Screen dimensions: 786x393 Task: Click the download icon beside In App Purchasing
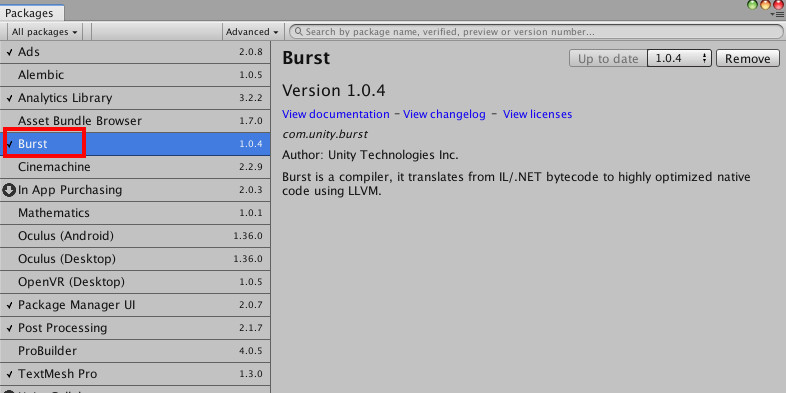coord(9,190)
